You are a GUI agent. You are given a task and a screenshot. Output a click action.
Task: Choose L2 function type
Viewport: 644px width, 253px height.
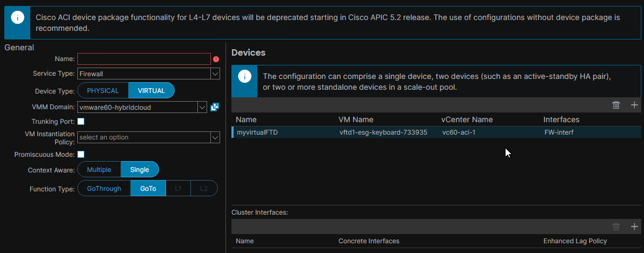tap(204, 189)
